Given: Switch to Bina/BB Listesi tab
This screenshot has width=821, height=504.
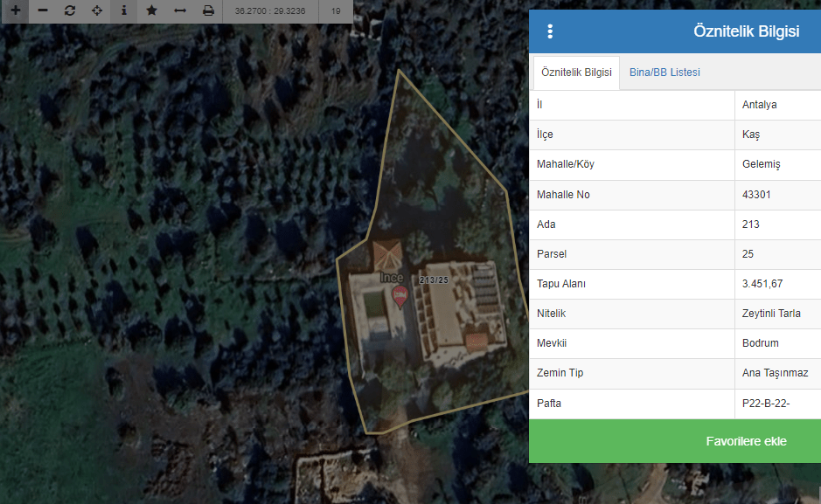Looking at the screenshot, I should point(664,72).
